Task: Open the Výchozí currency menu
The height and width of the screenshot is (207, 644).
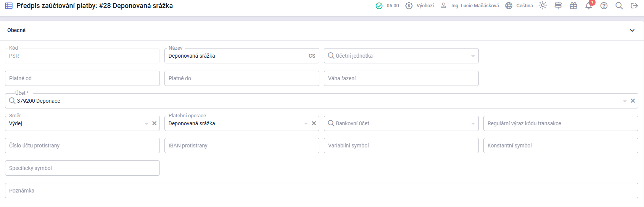Action: tap(420, 6)
